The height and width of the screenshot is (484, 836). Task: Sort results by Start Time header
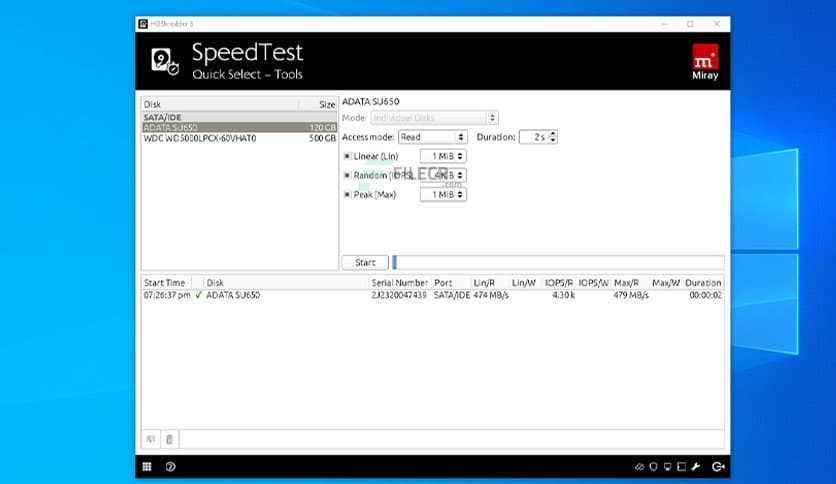point(166,283)
